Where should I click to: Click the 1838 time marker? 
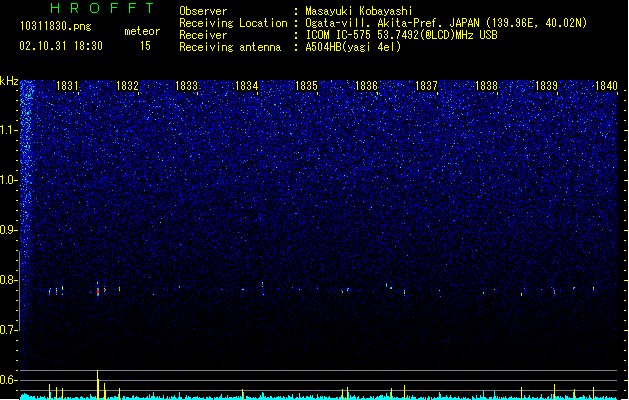(x=486, y=86)
